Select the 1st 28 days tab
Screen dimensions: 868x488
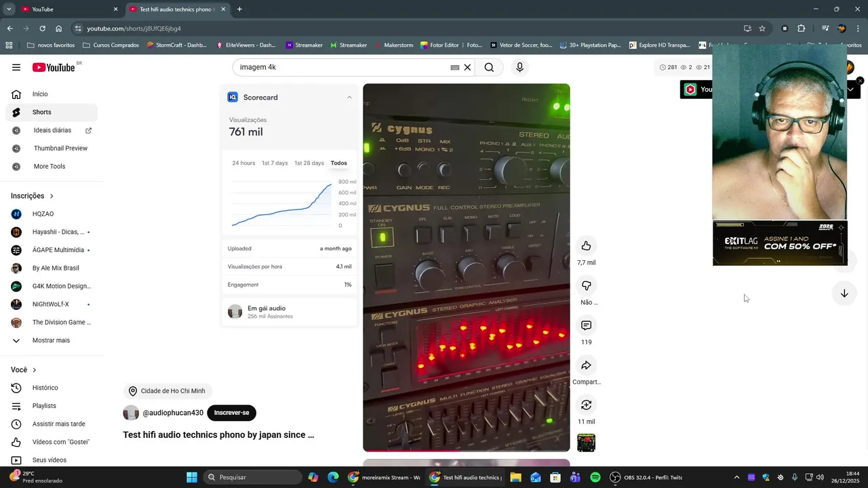click(309, 163)
